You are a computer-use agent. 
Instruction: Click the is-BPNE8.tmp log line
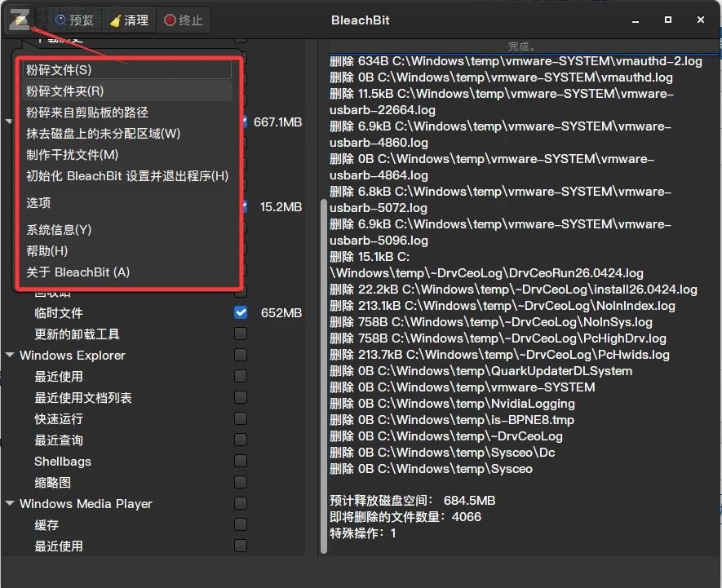[x=452, y=419]
